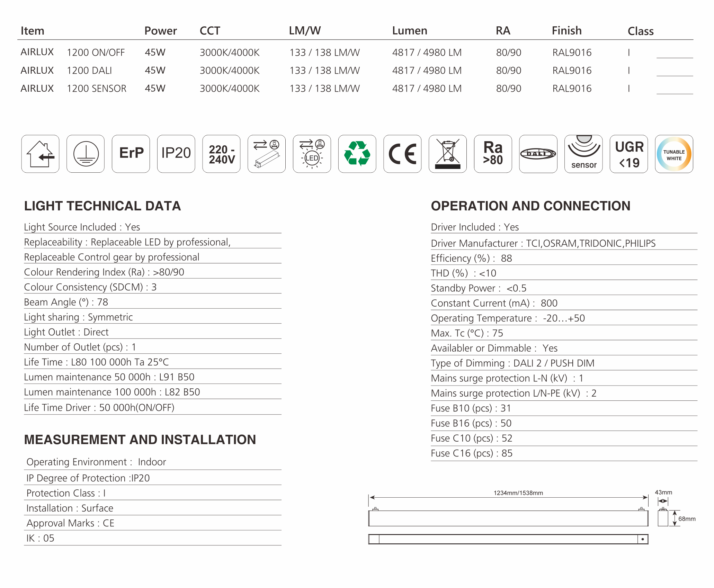Viewport: 714px width, 588px height.
Task: Click 'Light sharing : Symmetric' row
Action: pos(152,317)
